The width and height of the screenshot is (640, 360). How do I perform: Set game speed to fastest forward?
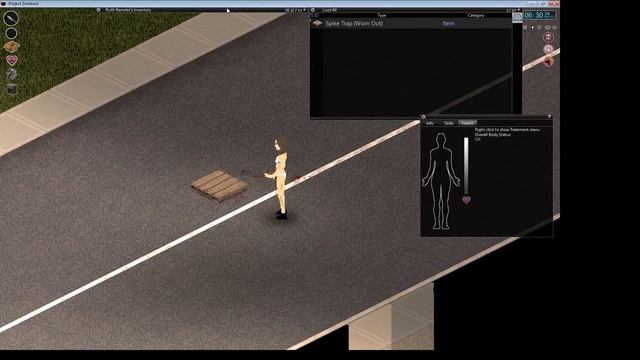pyautogui.click(x=548, y=27)
